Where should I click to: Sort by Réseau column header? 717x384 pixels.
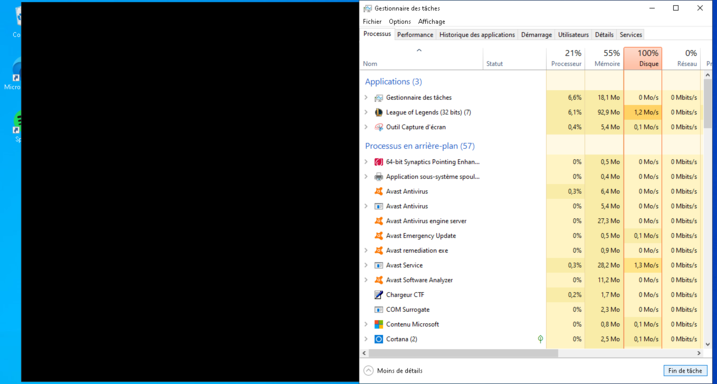coord(681,59)
